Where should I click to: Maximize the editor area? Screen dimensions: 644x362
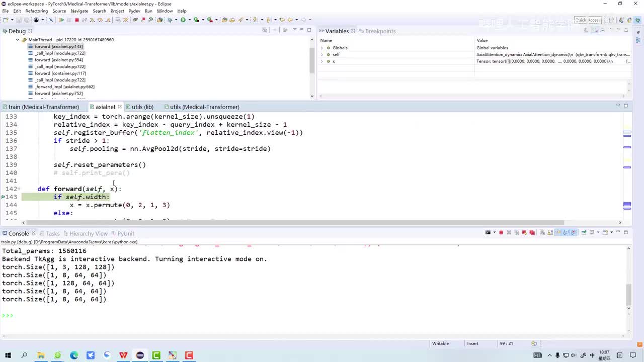tap(626, 106)
